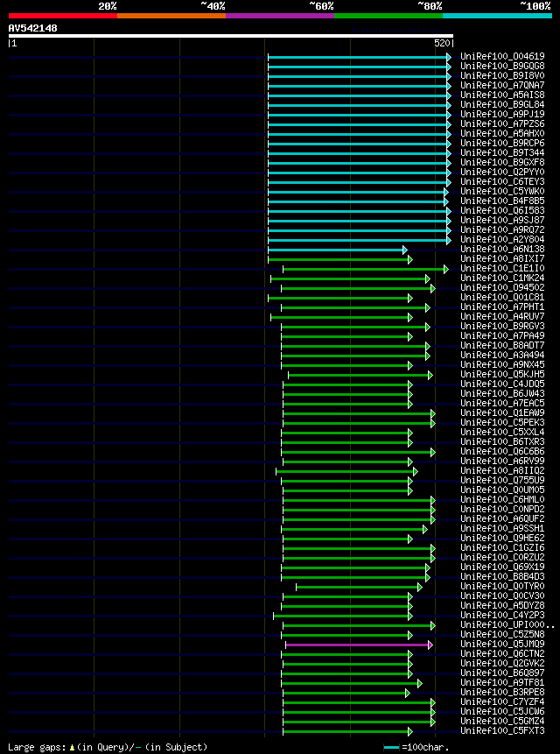Viewport: 560px width, 754px height.
Task: Click the orange ~40% legend segment
Action: click(x=171, y=16)
